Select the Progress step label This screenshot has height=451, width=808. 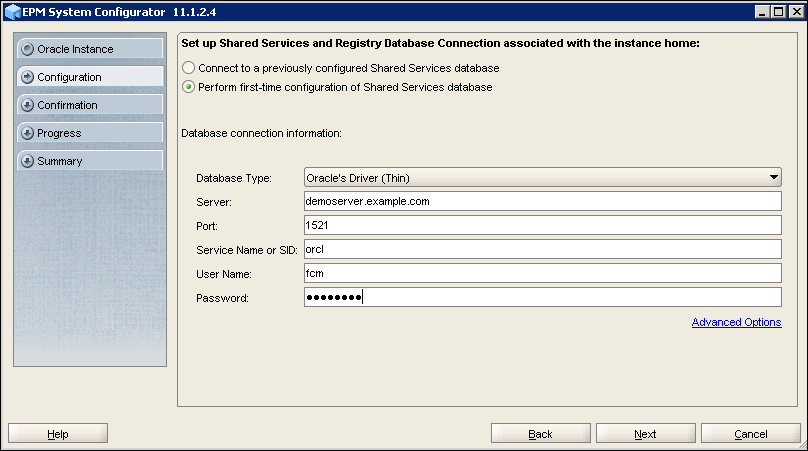[59, 133]
